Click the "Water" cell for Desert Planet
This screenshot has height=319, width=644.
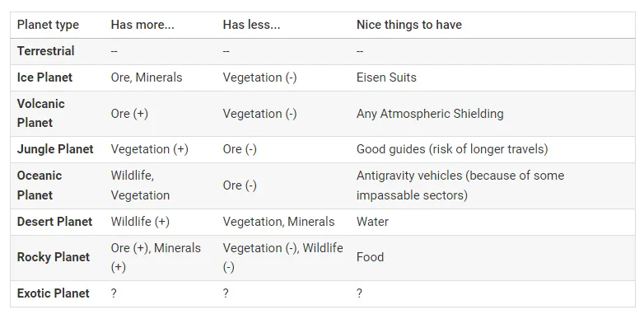[372, 222]
